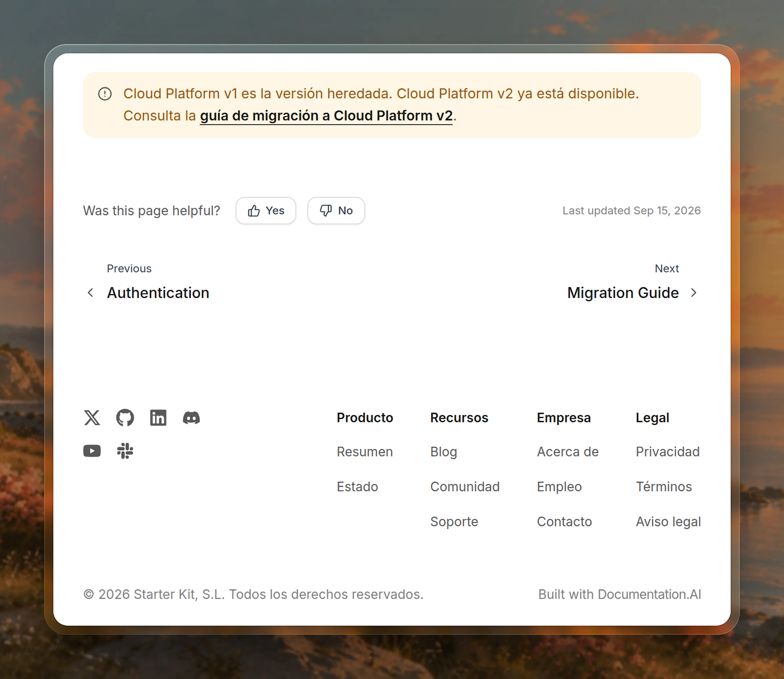Click the Last updated Sep 15, 2026 text

pyautogui.click(x=631, y=211)
